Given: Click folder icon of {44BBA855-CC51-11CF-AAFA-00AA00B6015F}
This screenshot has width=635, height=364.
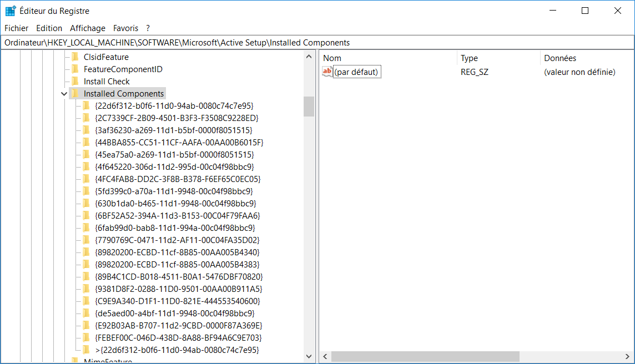Looking at the screenshot, I should pyautogui.click(x=86, y=142).
